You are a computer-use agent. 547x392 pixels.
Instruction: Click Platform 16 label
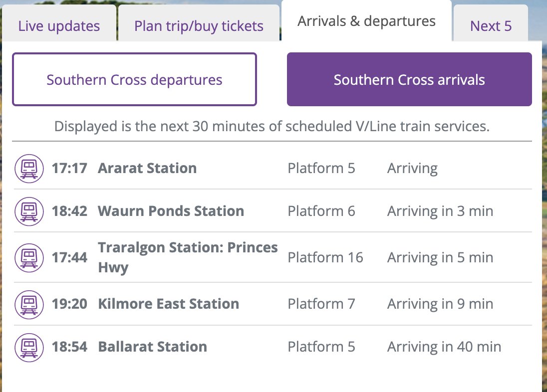[325, 258]
